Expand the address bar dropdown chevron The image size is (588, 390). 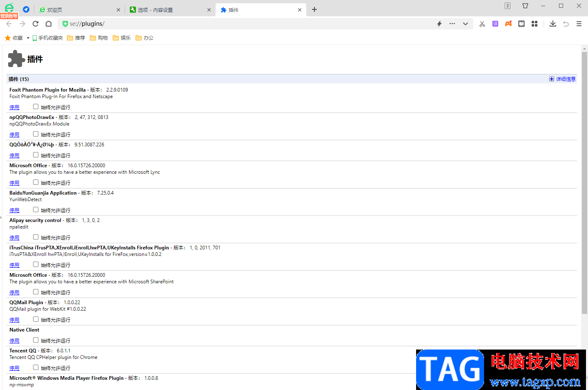tap(465, 24)
